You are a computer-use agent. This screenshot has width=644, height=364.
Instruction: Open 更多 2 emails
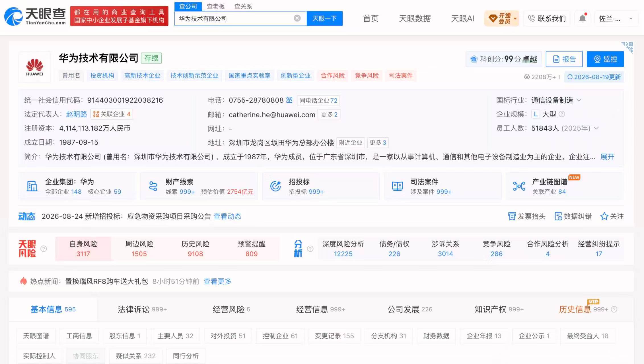click(x=329, y=114)
